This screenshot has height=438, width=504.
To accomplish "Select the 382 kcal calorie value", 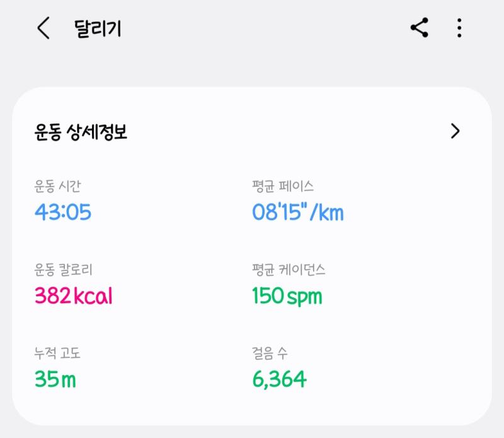I will pos(74,296).
